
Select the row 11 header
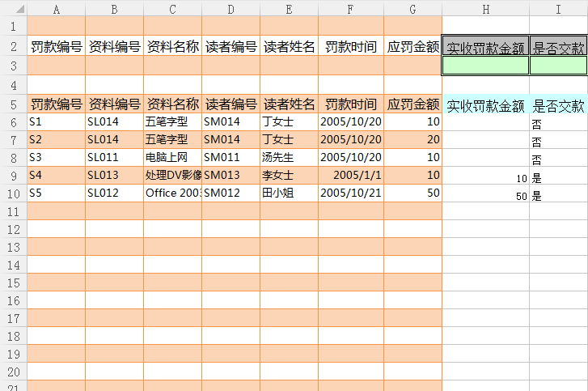click(13, 210)
